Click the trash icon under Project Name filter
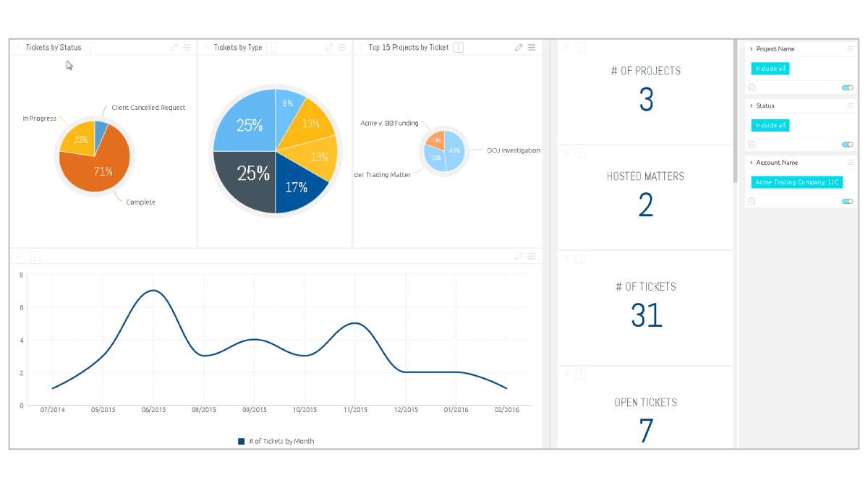Image resolution: width=868 pixels, height=488 pixels. click(x=751, y=87)
